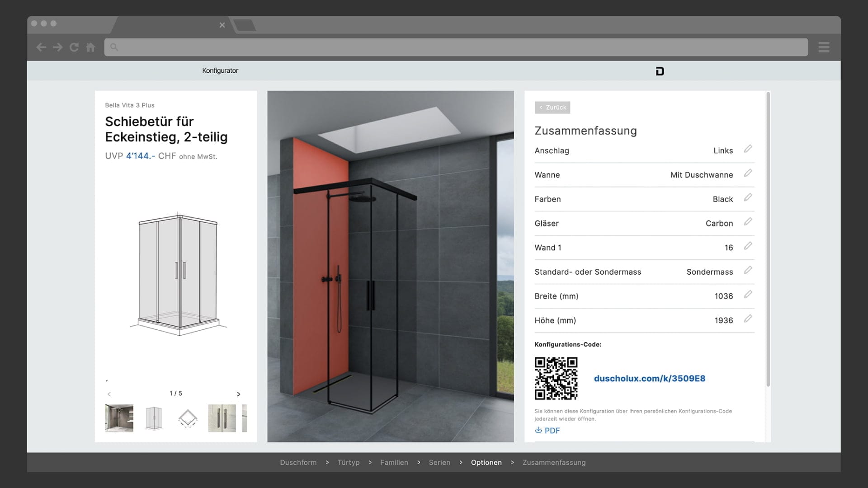Edit Standard- oder Sondermass pencil icon
Viewport: 868px width, 488px height.
coord(748,270)
